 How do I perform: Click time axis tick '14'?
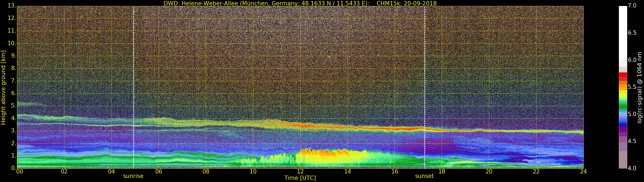348,172
